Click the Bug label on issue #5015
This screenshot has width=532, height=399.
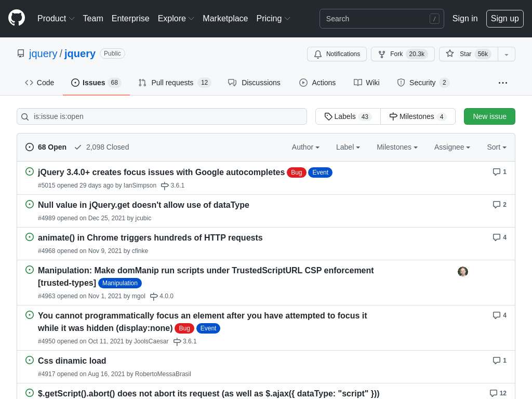[296, 172]
